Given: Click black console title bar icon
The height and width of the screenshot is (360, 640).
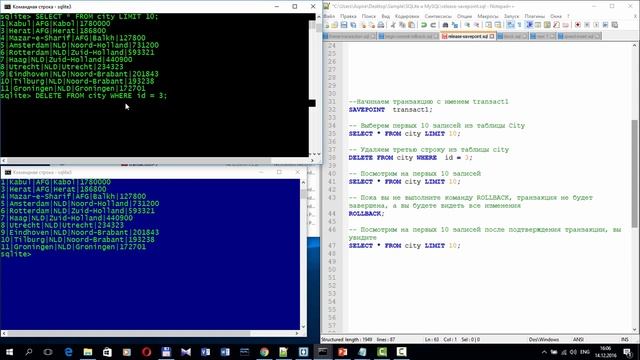Looking at the screenshot, I should pyautogui.click(x=7, y=7).
